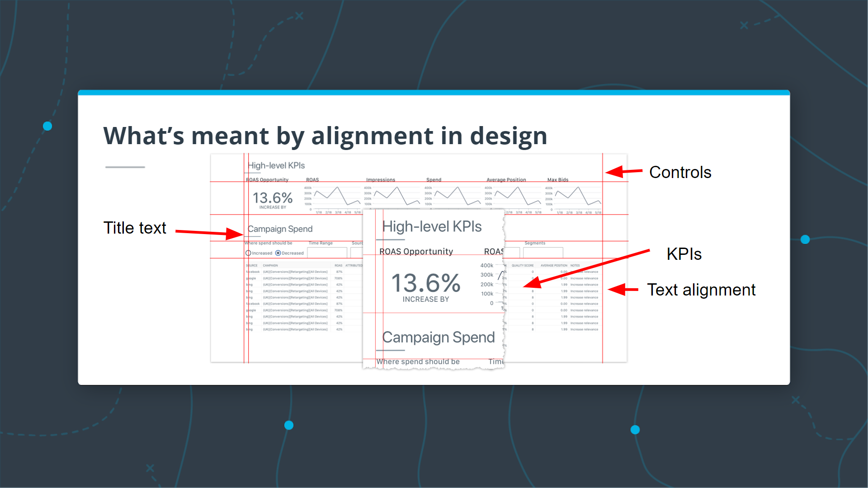Sort by the QUALITY SCORE column header
The height and width of the screenshot is (488, 868).
click(522, 266)
